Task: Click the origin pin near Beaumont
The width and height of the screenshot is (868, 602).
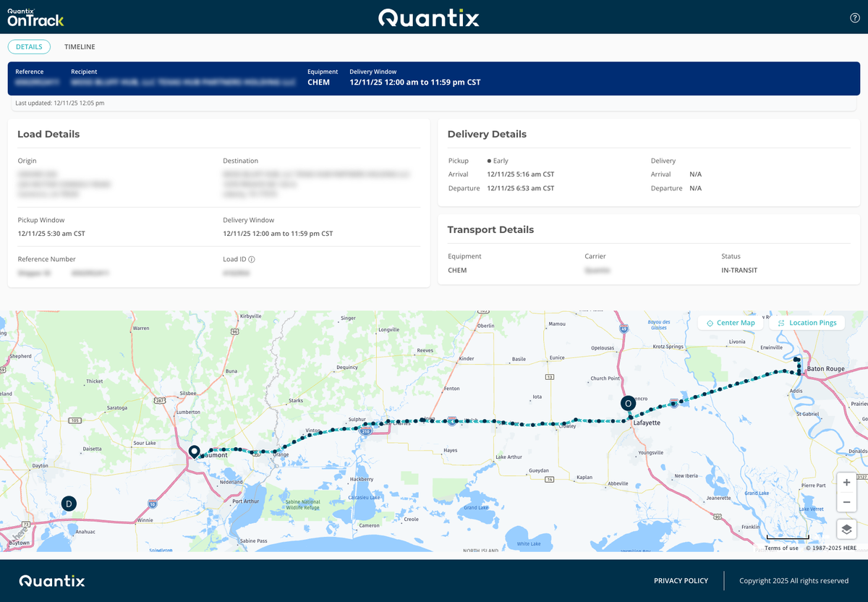Action: (x=193, y=451)
